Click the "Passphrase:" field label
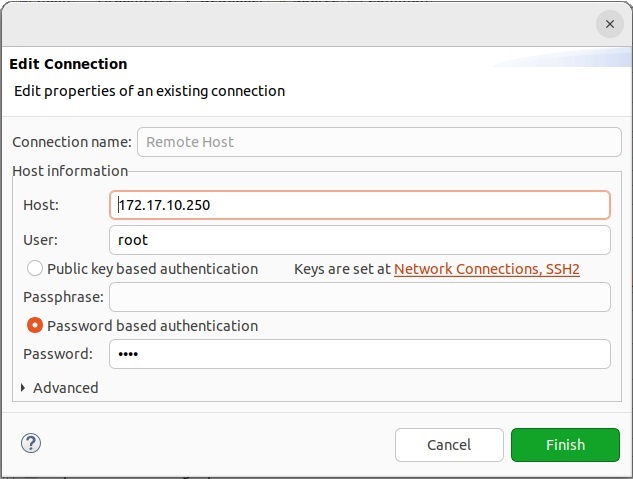The width and height of the screenshot is (633, 479). pyautogui.click(x=62, y=297)
